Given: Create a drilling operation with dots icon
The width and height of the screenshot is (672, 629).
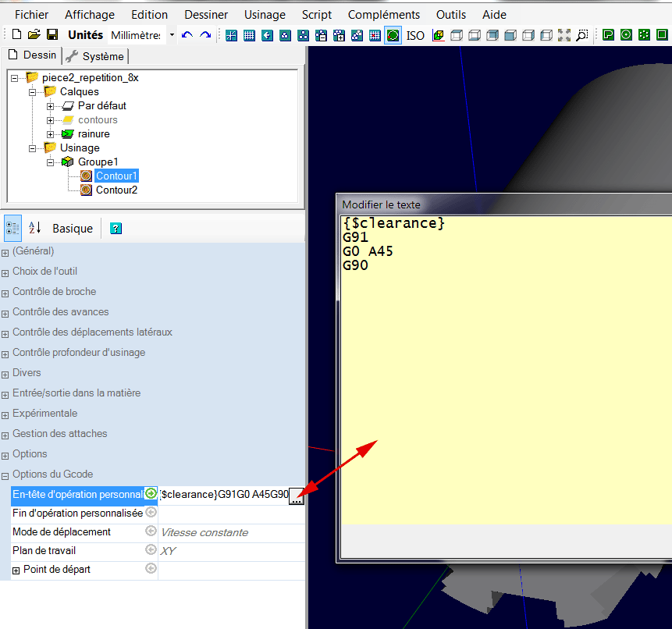Looking at the screenshot, I should pos(644,35).
